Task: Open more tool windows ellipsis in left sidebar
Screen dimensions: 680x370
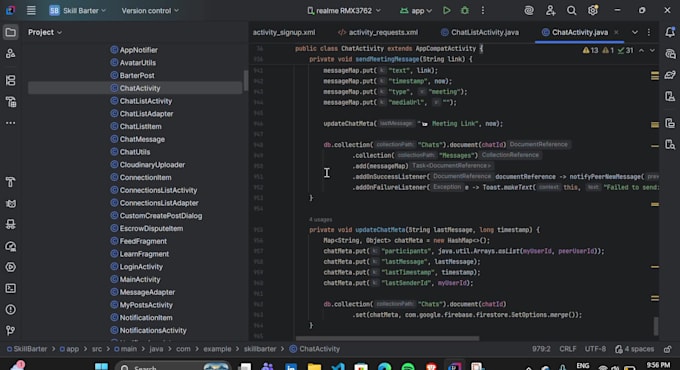Action: click(x=10, y=123)
